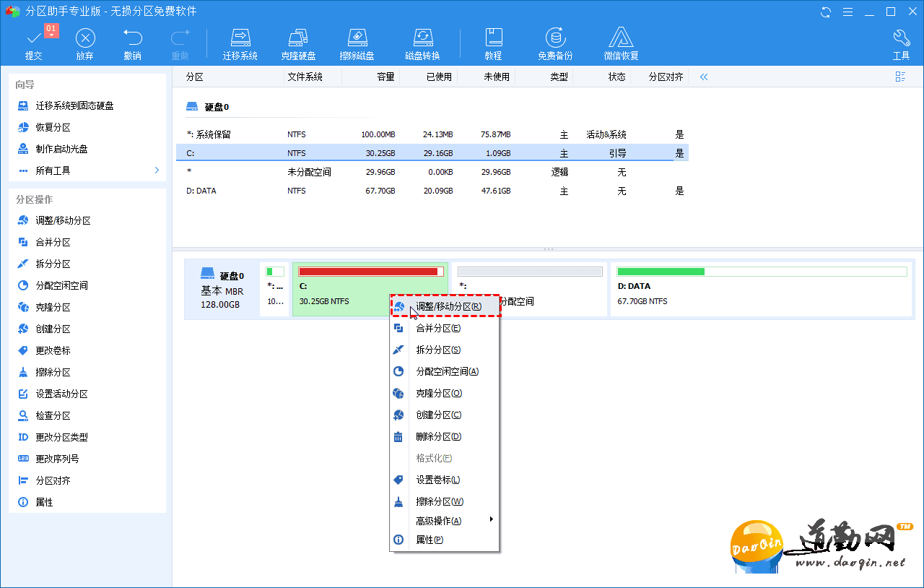Open the 免费备份 free backup tool
924x588 pixels.
[x=555, y=44]
